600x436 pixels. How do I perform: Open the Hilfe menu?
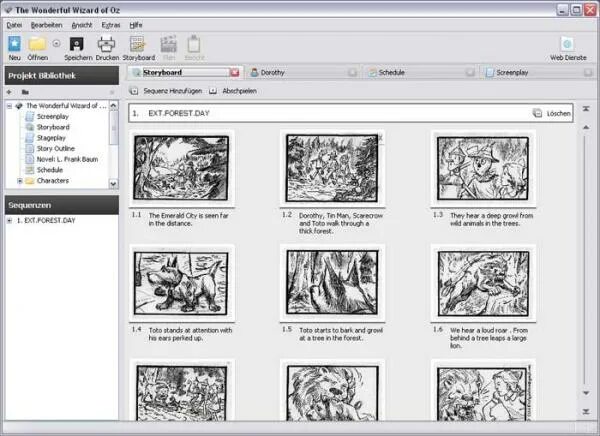136,25
